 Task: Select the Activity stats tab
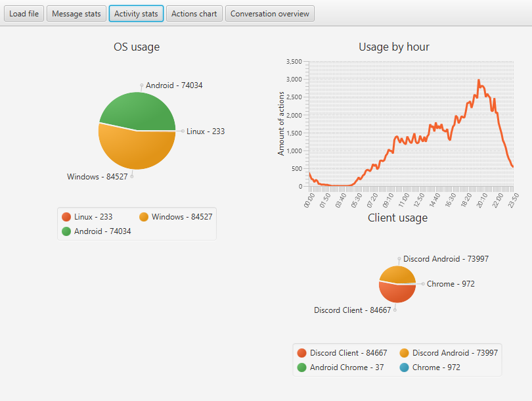pyautogui.click(x=136, y=14)
